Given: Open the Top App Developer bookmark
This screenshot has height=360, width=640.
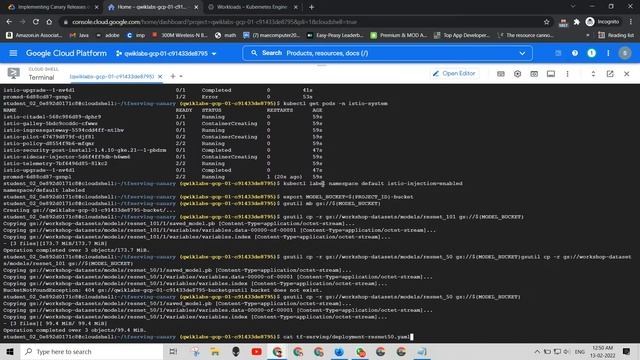Looking at the screenshot, I should coord(462,36).
